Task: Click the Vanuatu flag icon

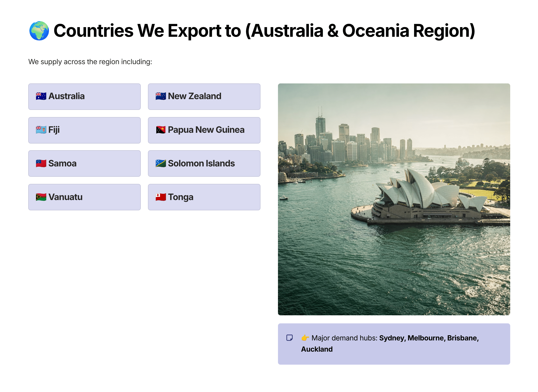Action: (x=41, y=197)
